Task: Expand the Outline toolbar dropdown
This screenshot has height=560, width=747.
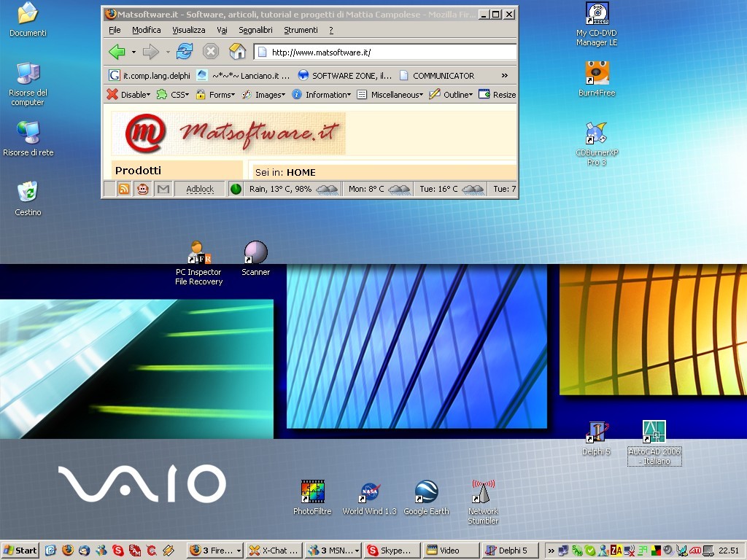Action: point(451,94)
